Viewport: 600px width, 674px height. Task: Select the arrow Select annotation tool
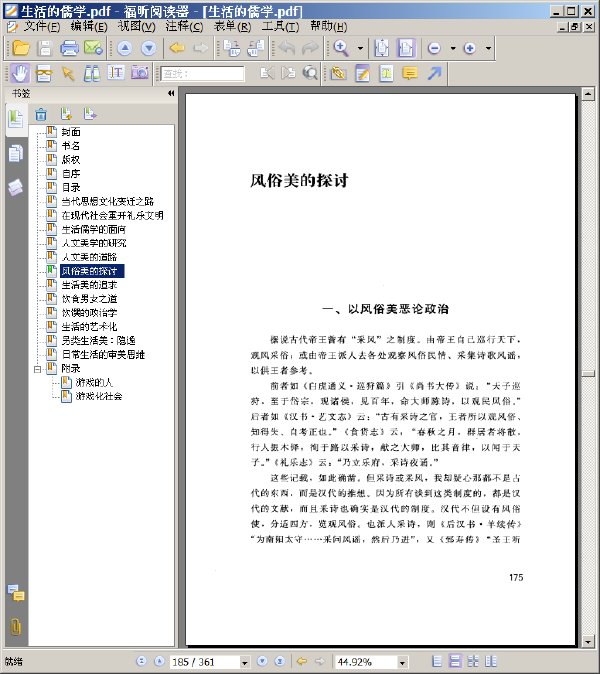pyautogui.click(x=68, y=74)
